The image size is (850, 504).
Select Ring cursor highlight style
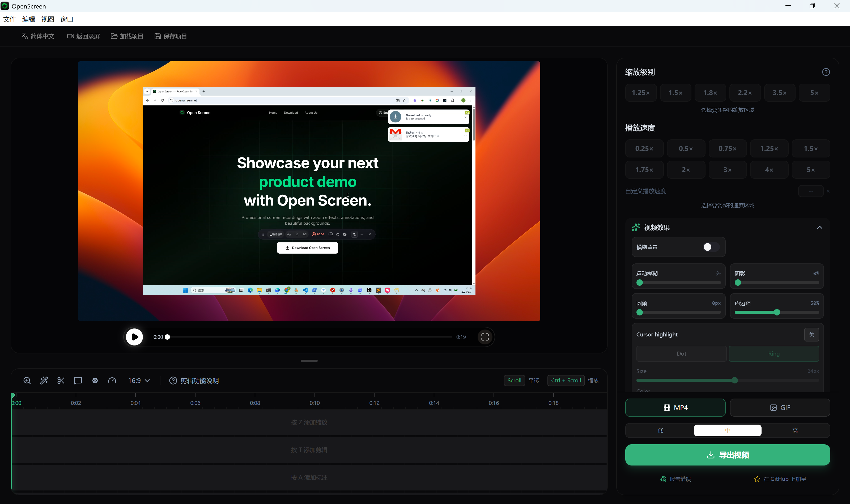(x=773, y=353)
